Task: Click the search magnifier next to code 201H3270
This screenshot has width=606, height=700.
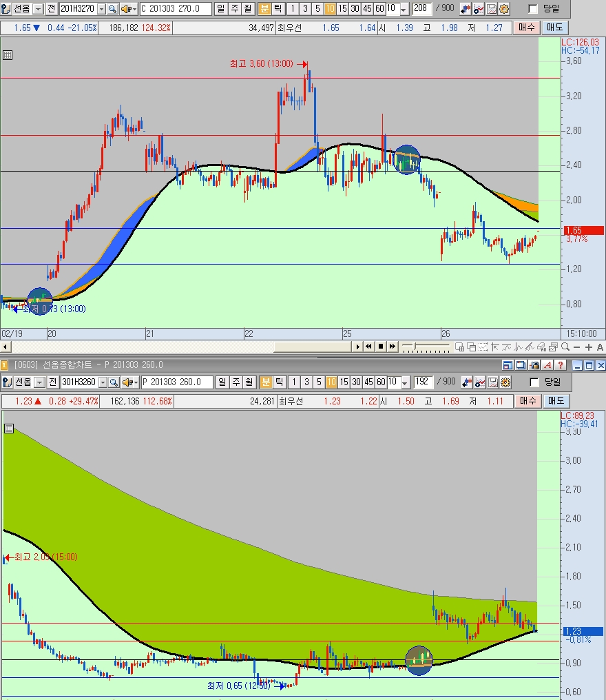Action: tap(113, 9)
